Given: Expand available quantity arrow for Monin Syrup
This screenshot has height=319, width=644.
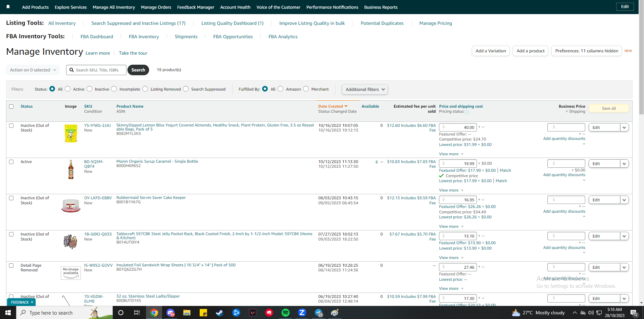Looking at the screenshot, I should click(x=382, y=162).
